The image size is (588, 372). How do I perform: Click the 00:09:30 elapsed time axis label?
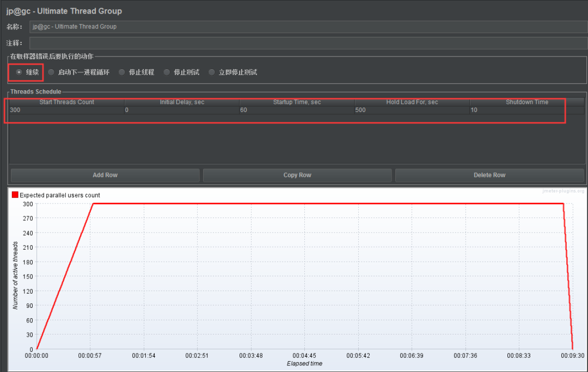pos(572,356)
